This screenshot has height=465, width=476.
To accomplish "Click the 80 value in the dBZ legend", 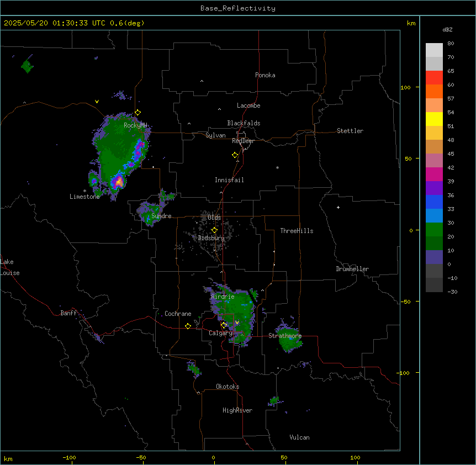I will [451, 43].
